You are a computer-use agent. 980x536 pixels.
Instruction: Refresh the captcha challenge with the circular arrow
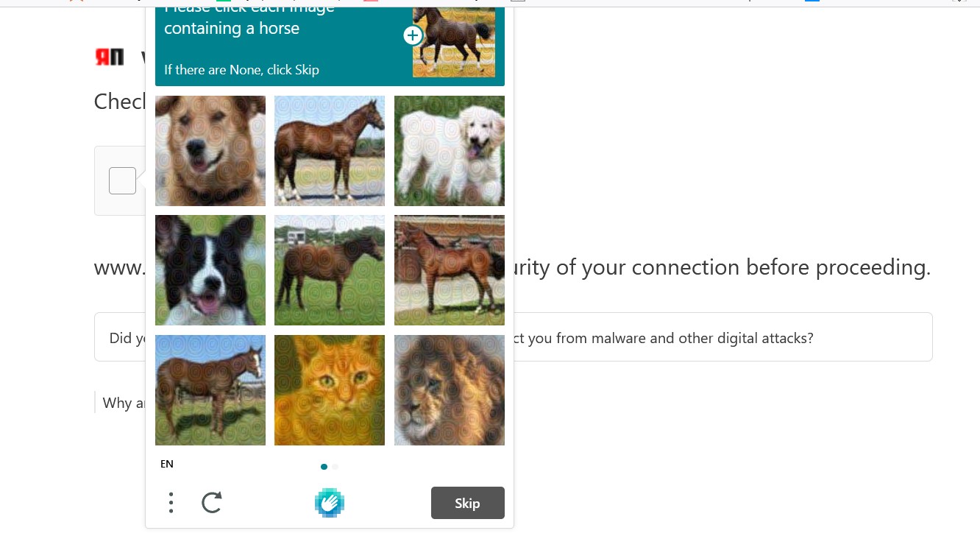pyautogui.click(x=212, y=503)
